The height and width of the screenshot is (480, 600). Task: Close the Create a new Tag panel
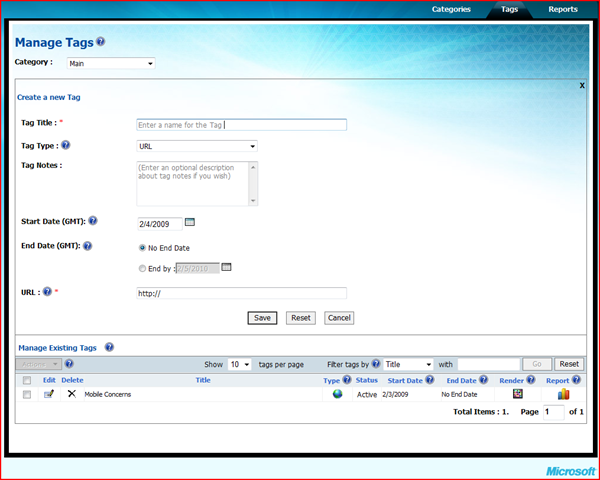[x=582, y=85]
